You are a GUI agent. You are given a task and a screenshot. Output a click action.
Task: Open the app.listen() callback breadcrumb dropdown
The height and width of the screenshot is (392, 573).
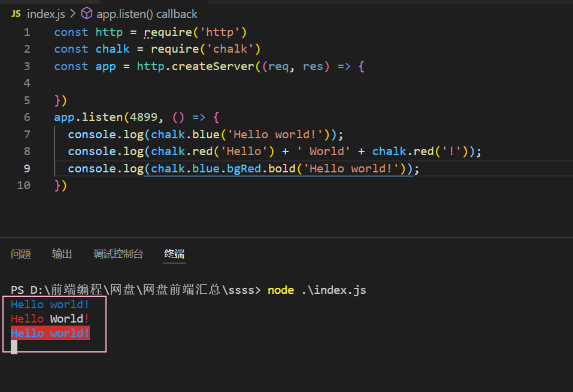click(146, 13)
